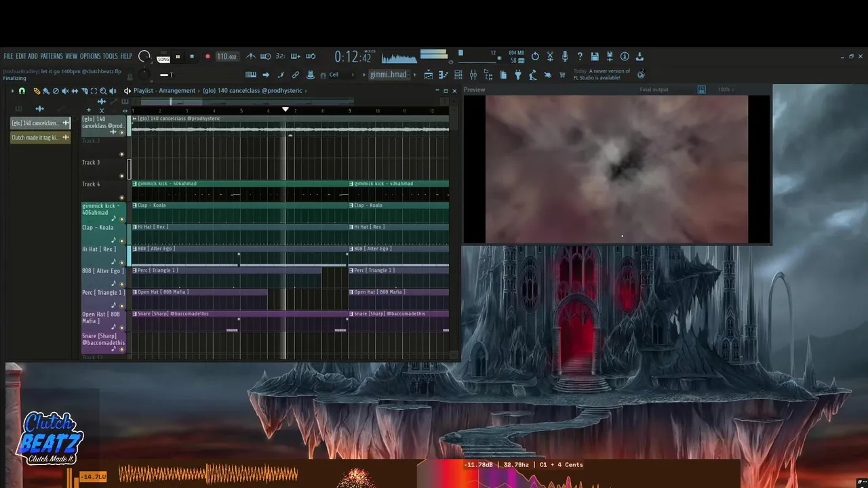Open the playlist options arrow menu
868x488 pixels.
click(12, 91)
